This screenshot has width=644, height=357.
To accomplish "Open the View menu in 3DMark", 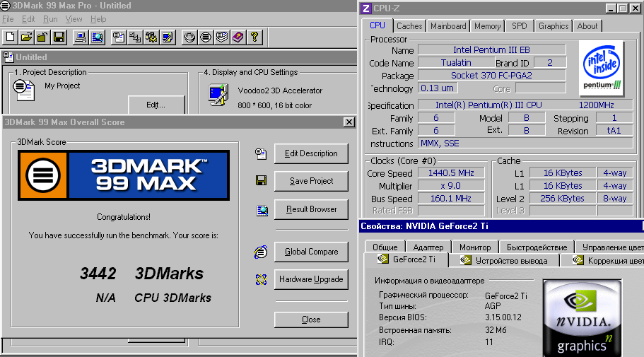I will click(74, 19).
